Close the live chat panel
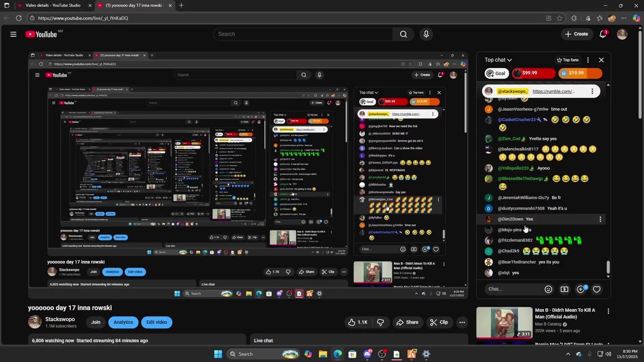The width and height of the screenshot is (644, 362). coord(601,60)
